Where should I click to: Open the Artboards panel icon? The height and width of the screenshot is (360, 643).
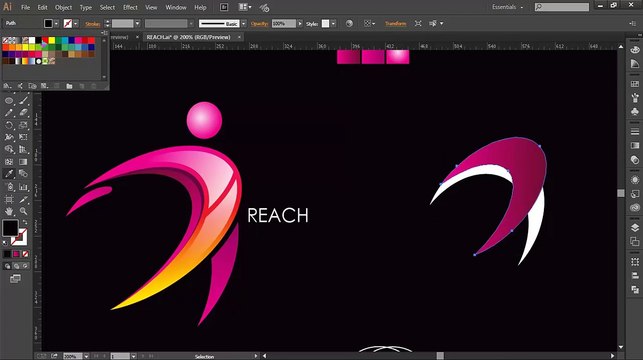coord(635,242)
